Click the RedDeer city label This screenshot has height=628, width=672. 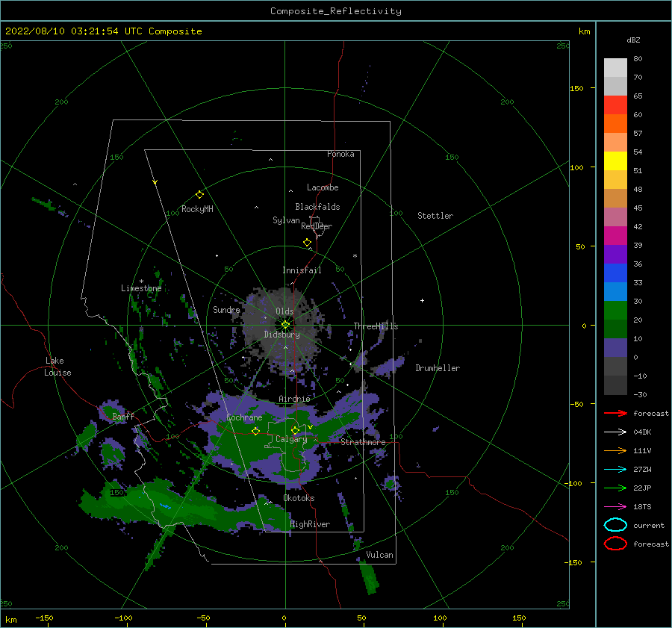317,226
